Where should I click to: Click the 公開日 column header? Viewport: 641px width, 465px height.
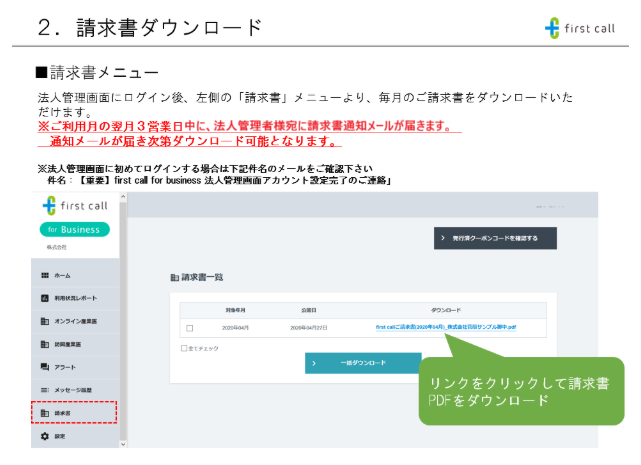(309, 310)
